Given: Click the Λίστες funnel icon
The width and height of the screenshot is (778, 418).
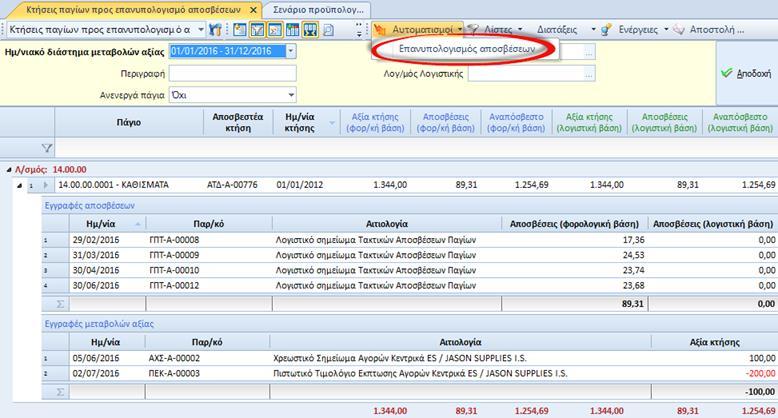Looking at the screenshot, I should tap(474, 30).
